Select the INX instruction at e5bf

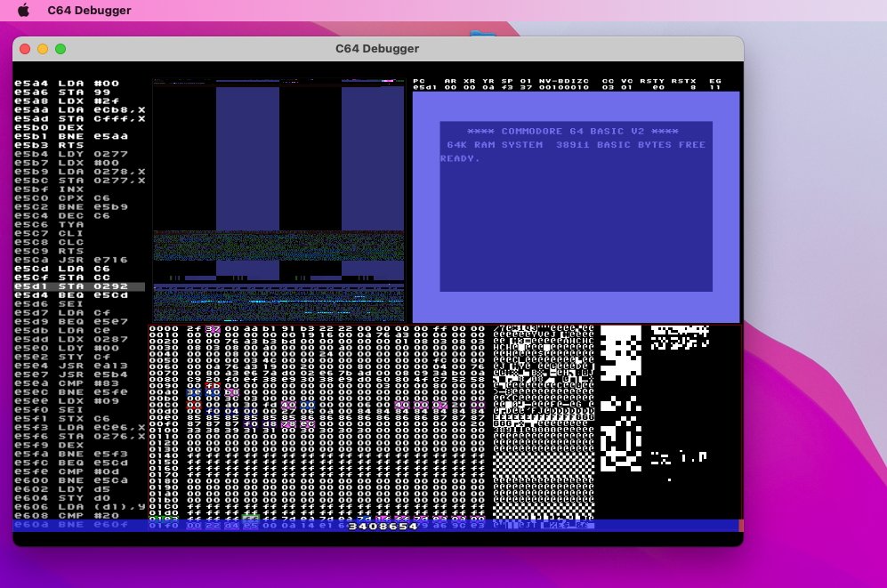[49, 189]
